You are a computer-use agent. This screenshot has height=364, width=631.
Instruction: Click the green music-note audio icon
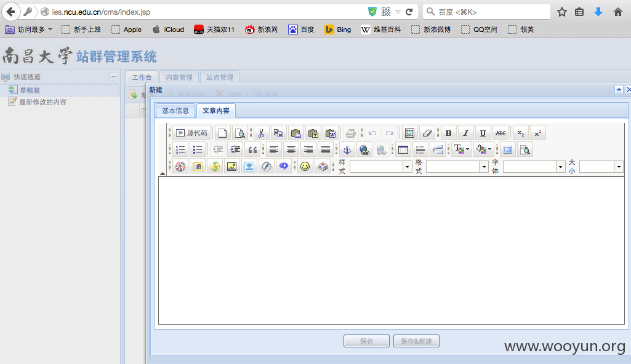215,167
